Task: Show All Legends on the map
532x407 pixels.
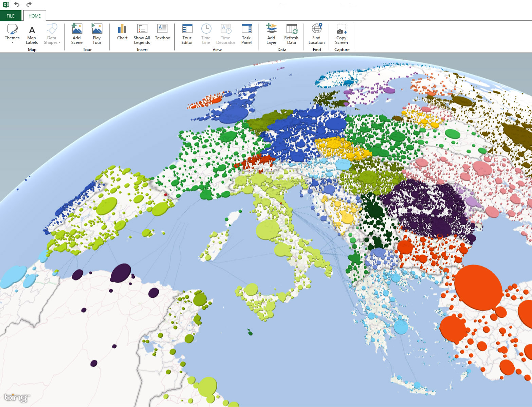Action: pos(142,34)
